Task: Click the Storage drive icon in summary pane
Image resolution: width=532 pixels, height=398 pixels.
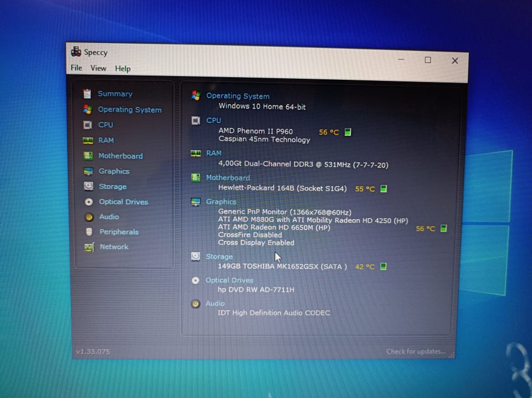Action: (x=196, y=256)
